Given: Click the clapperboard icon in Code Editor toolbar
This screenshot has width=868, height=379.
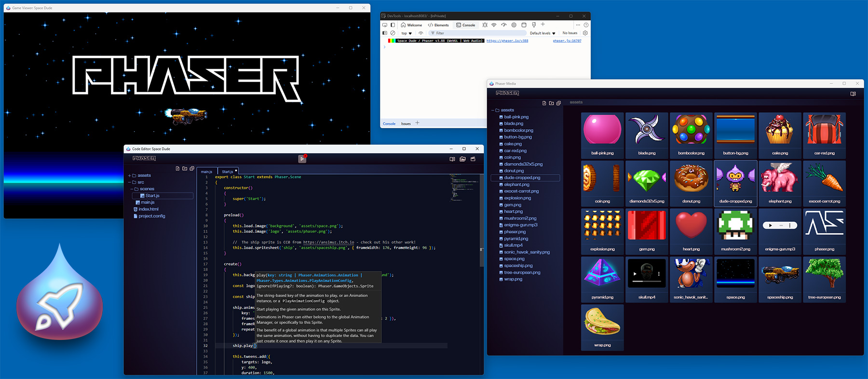Looking at the screenshot, I should [x=473, y=159].
